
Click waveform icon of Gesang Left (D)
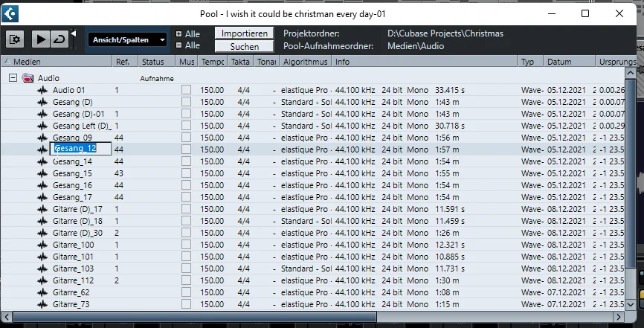(42, 126)
